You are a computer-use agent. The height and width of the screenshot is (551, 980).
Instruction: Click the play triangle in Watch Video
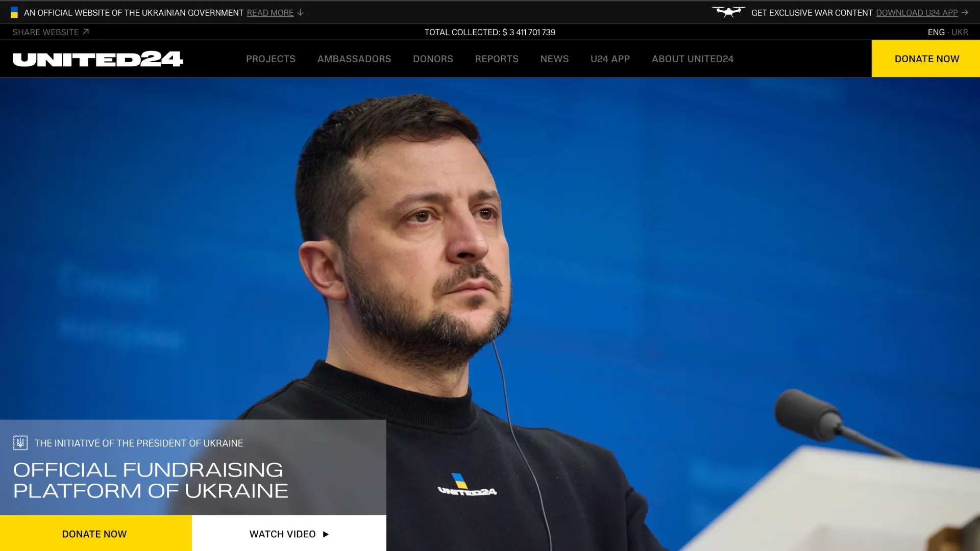pos(326,534)
